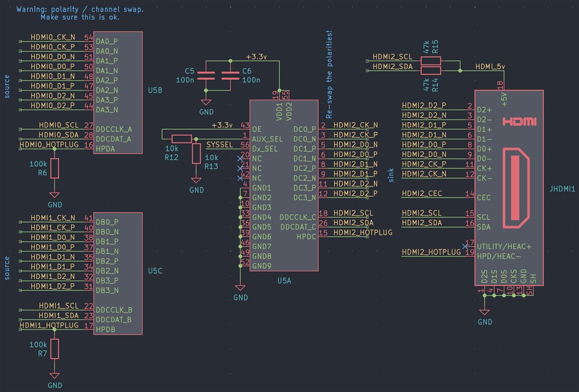The height and width of the screenshot is (392, 579).
Task: Click the R15 47k resistor symbol
Action: click(x=431, y=61)
